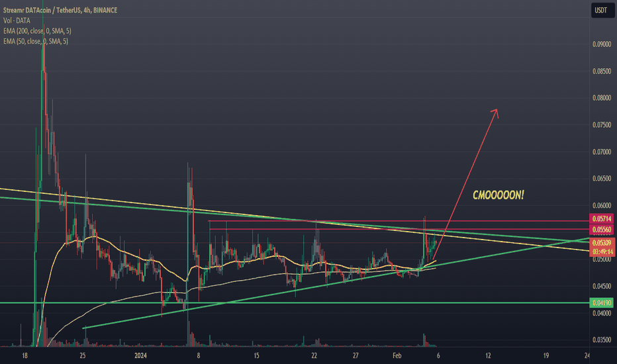Click the 0.03500 price axis label
The height and width of the screenshot is (364, 617).
[602, 340]
